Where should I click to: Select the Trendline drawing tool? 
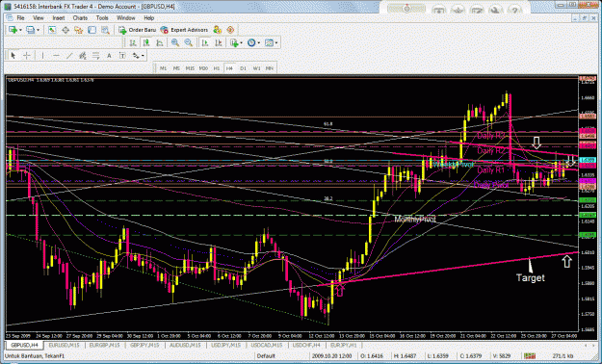tap(69, 56)
